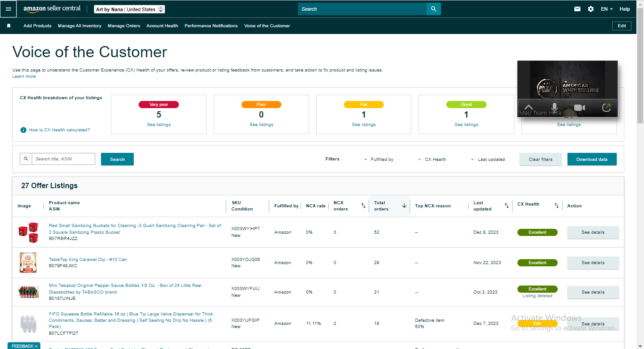Expand the Last updated filter

488,159
